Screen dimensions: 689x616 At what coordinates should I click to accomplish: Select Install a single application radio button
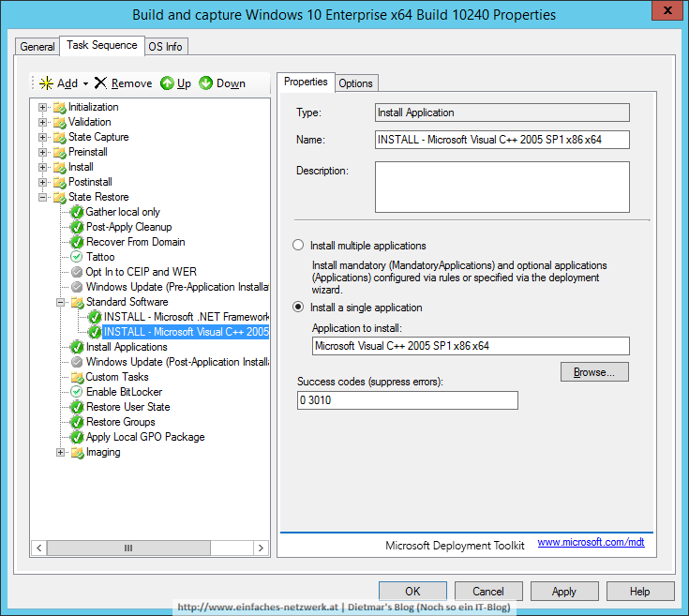click(x=298, y=307)
